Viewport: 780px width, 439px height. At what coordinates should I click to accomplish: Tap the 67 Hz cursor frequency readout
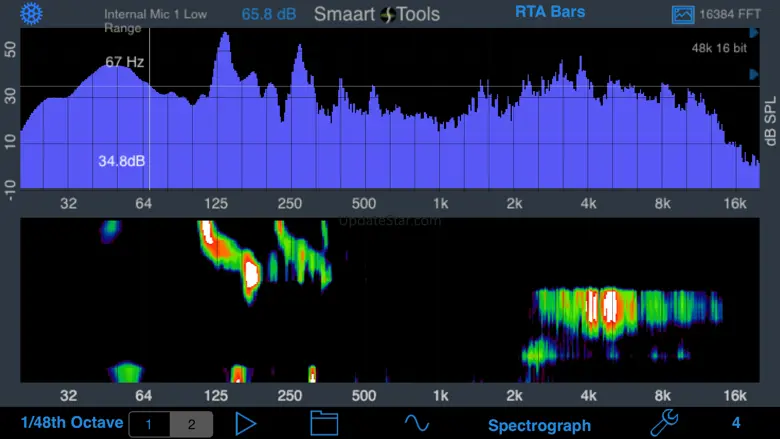(x=125, y=62)
